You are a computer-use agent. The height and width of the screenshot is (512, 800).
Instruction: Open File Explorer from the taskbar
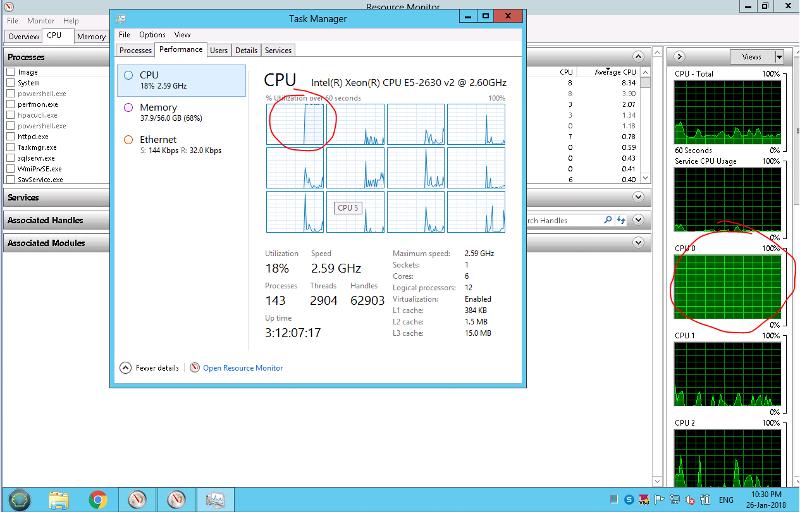click(59, 500)
